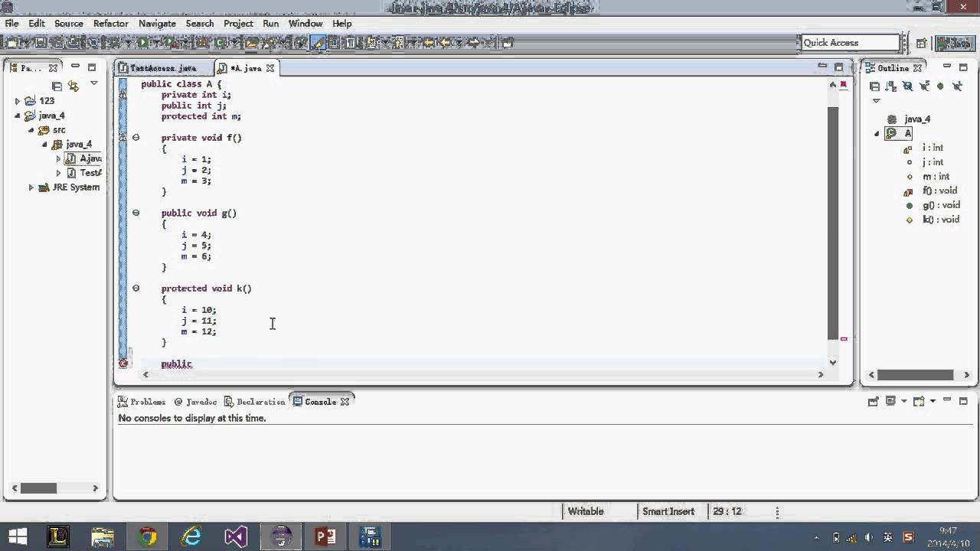The width and height of the screenshot is (980, 551).
Task: Click the Sort alphabetically icon in Outline
Action: [x=891, y=86]
